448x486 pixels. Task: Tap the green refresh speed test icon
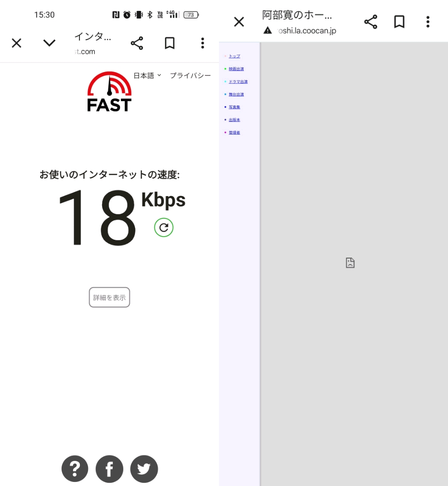pyautogui.click(x=164, y=227)
